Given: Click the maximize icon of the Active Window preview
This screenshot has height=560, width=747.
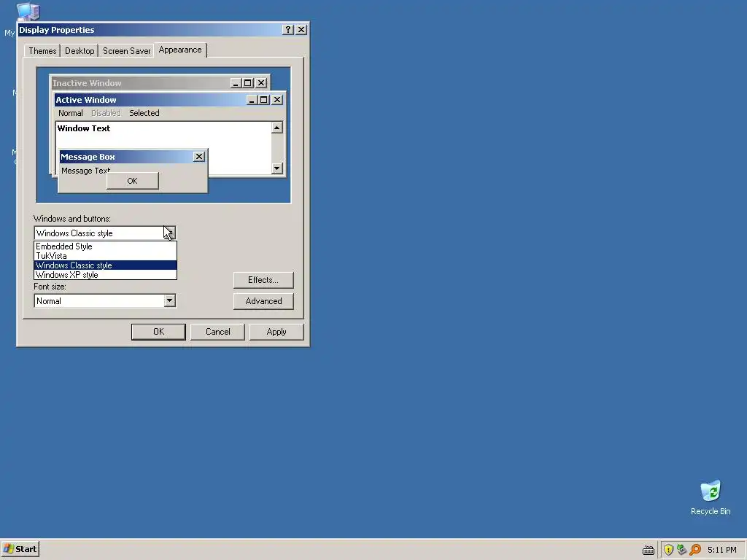Looking at the screenshot, I should (x=264, y=99).
